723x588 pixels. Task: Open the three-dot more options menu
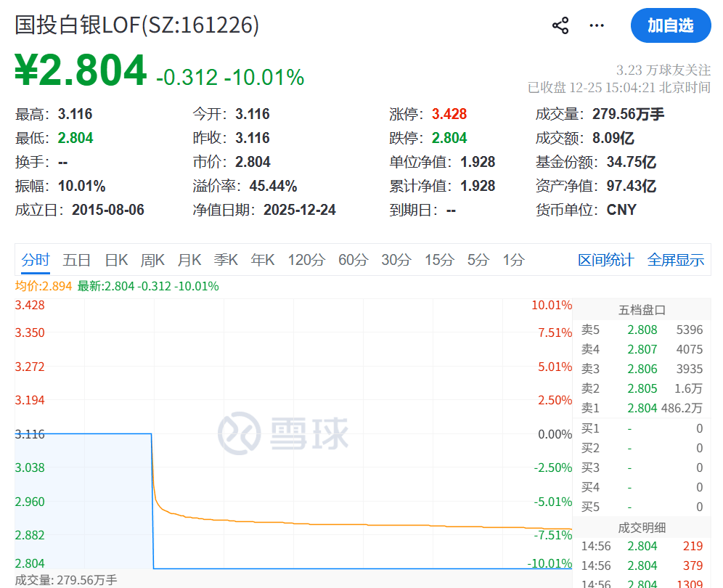[597, 26]
